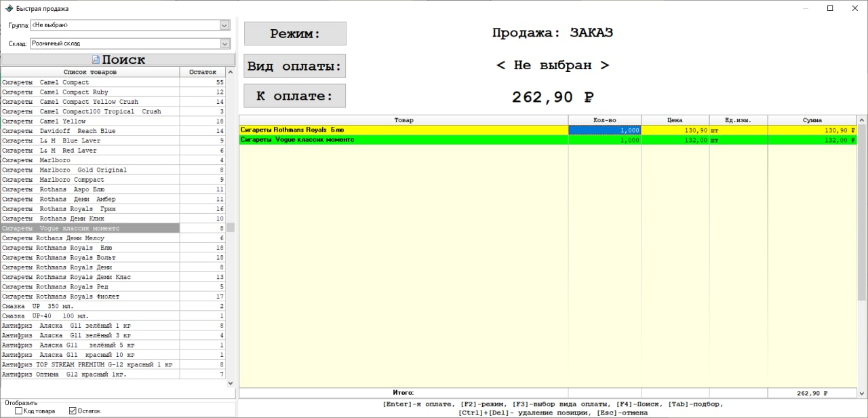Click the Итого total 262,90 ₽ cell
868x418 pixels.
[x=812, y=393]
